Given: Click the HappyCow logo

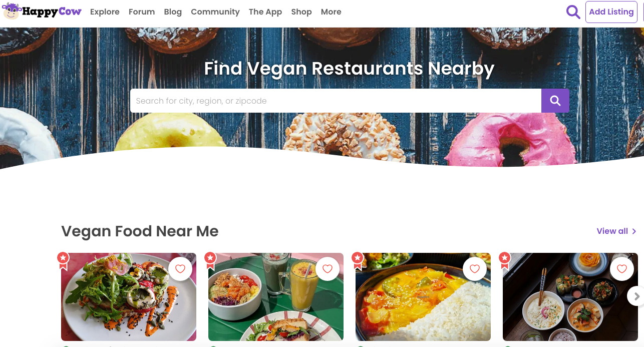Looking at the screenshot, I should tap(42, 12).
